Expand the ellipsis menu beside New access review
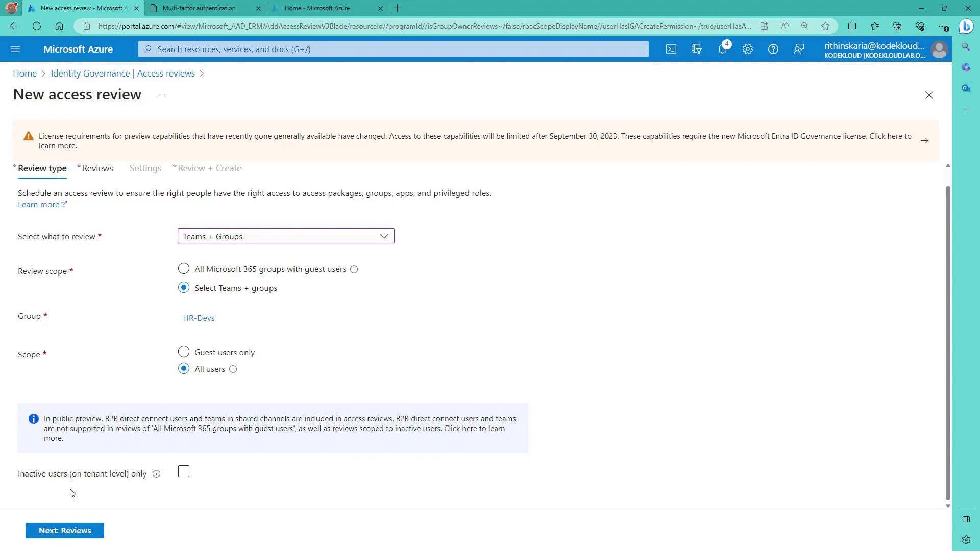The image size is (980, 551). click(x=162, y=95)
